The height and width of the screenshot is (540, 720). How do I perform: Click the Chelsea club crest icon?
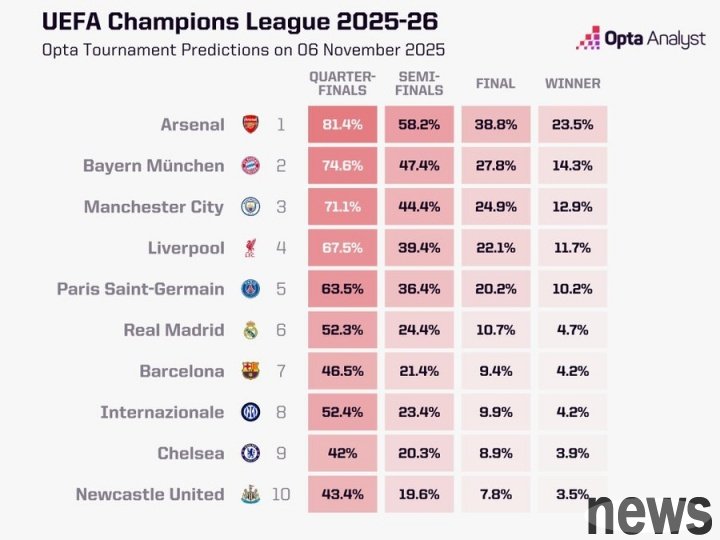[x=250, y=453]
